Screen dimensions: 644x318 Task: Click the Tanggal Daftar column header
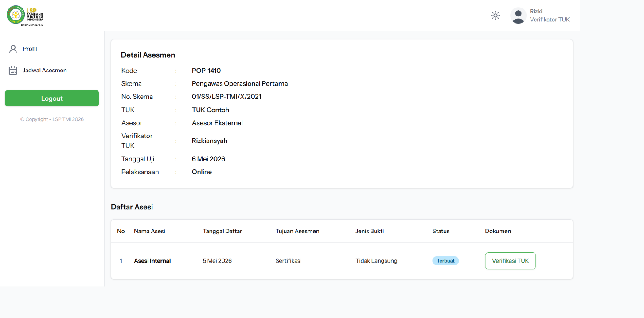[222, 231]
